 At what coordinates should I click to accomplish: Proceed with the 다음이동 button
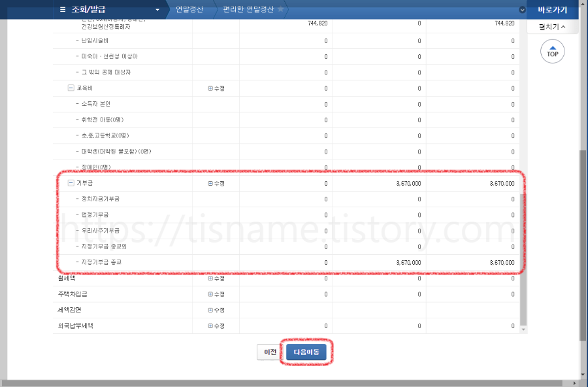(x=306, y=352)
